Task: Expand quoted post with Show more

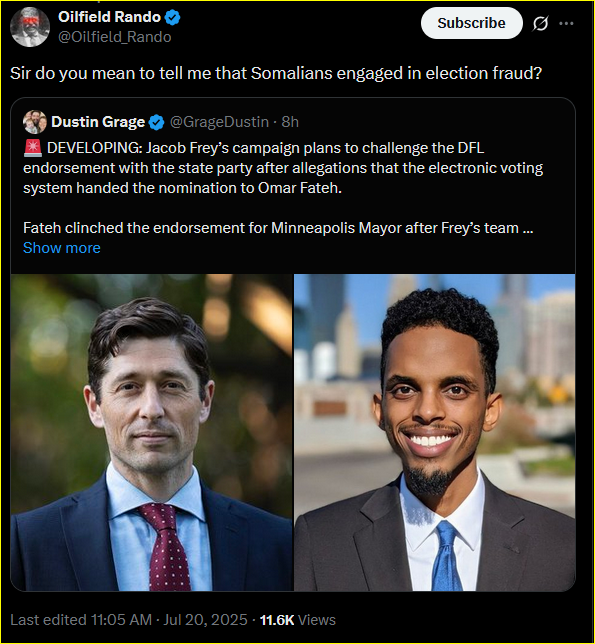Action: click(62, 248)
